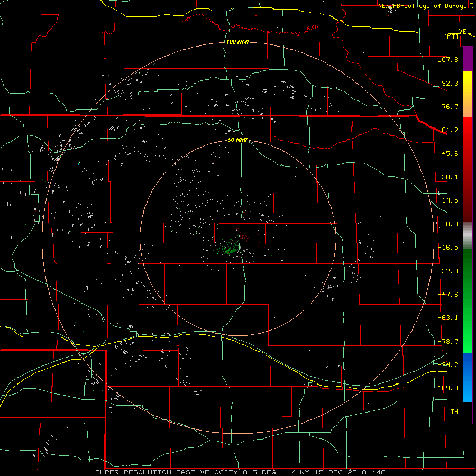Pick the red band of the color bar
476x476 pixels.
click(x=467, y=169)
